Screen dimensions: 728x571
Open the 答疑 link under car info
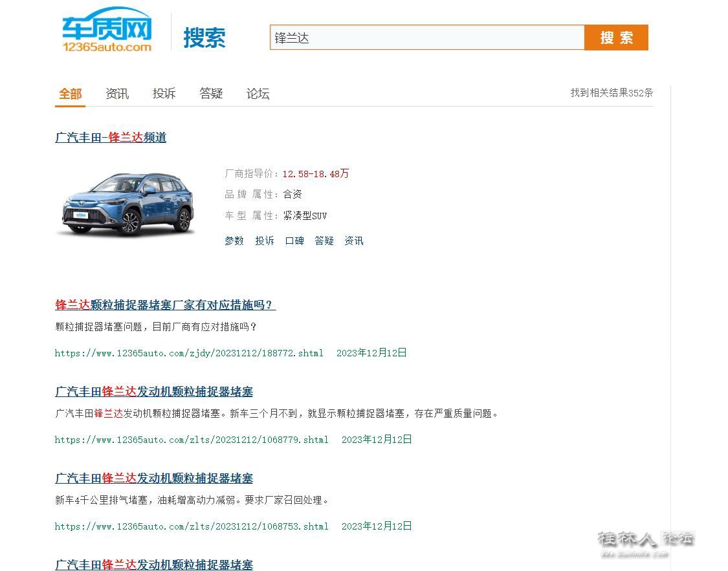[324, 241]
